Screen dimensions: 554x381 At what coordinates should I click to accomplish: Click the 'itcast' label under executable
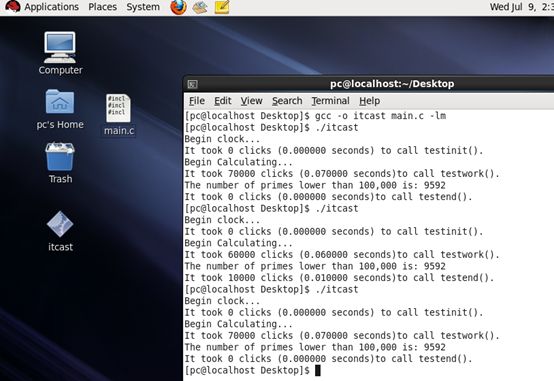coord(60,247)
